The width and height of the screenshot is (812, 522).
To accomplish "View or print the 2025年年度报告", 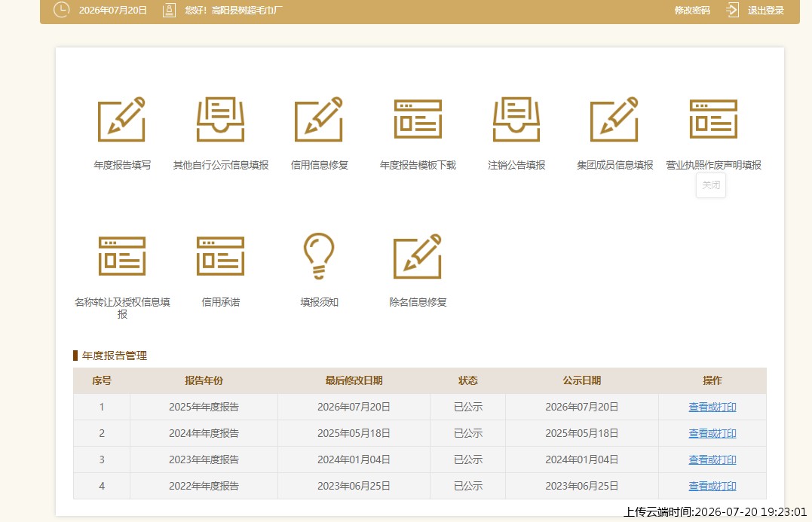I will (x=712, y=408).
